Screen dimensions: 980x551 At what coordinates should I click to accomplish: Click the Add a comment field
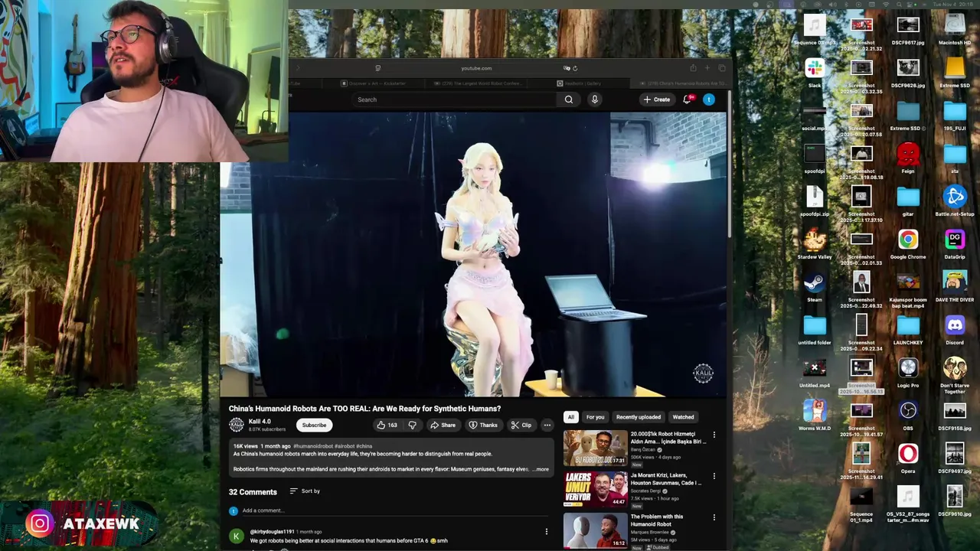pos(394,510)
